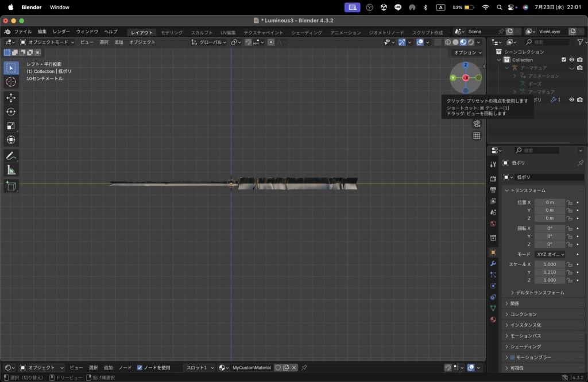
Task: Click the Scale Y value field 1.210
Action: [550, 272]
